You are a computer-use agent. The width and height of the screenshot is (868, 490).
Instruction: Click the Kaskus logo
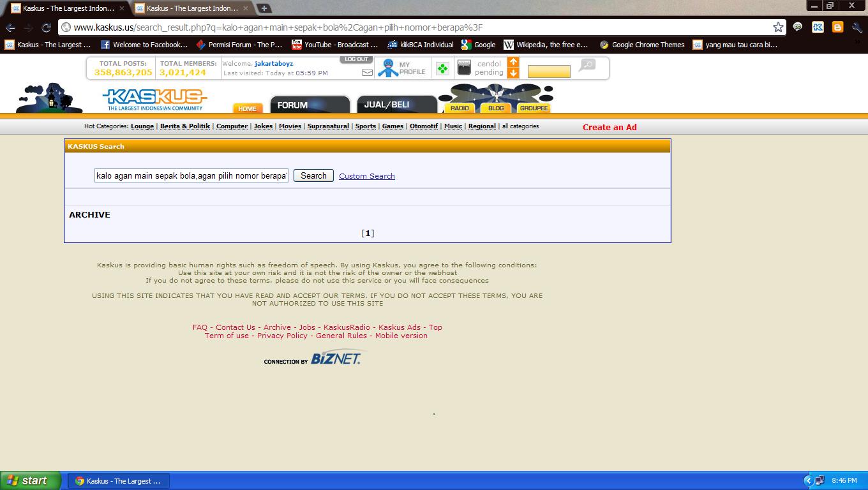[155, 99]
